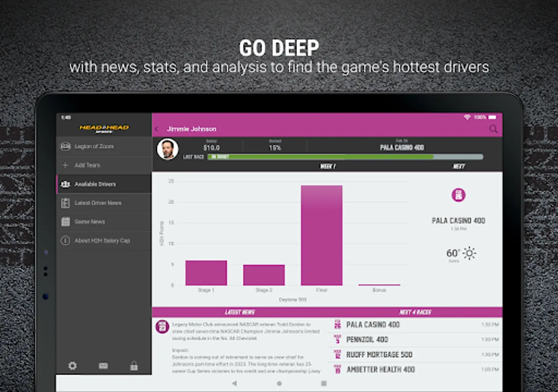
Task: Open the Ambetter Health 400 race row
Action: click(x=415, y=369)
